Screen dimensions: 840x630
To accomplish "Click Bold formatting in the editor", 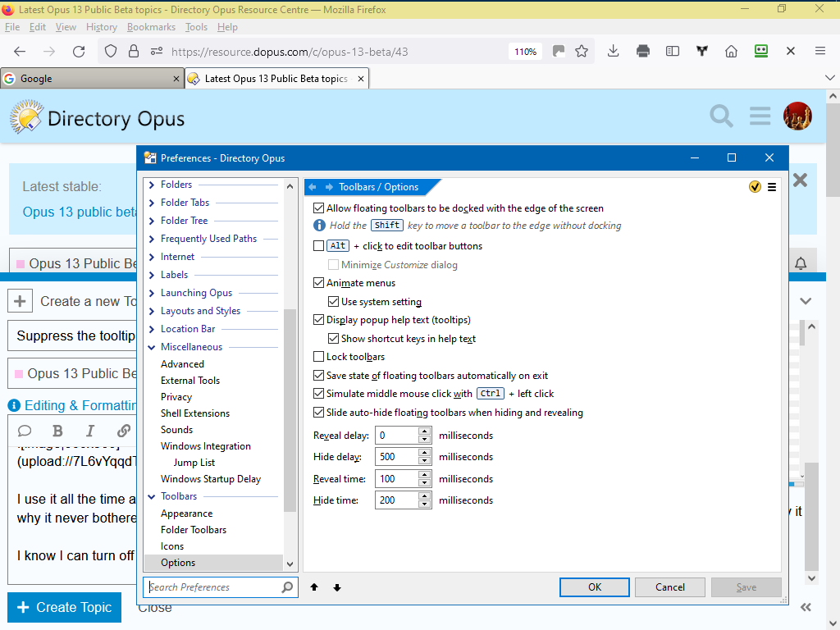I will (x=58, y=431).
